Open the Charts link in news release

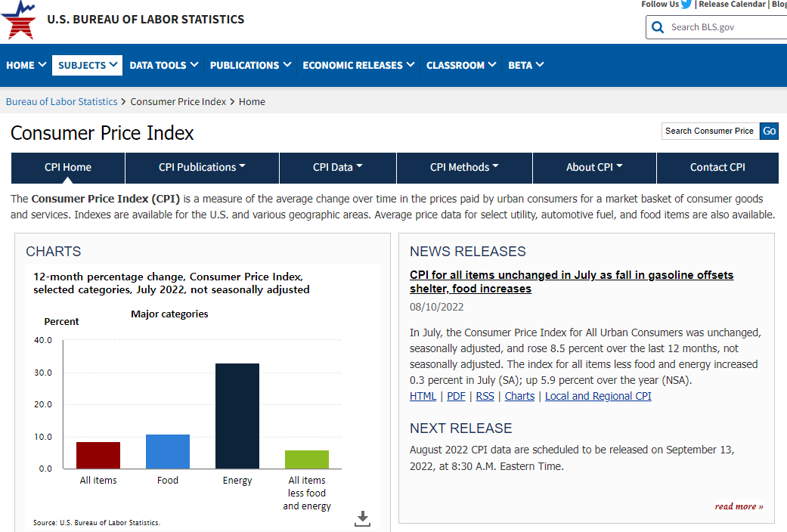pyautogui.click(x=519, y=396)
